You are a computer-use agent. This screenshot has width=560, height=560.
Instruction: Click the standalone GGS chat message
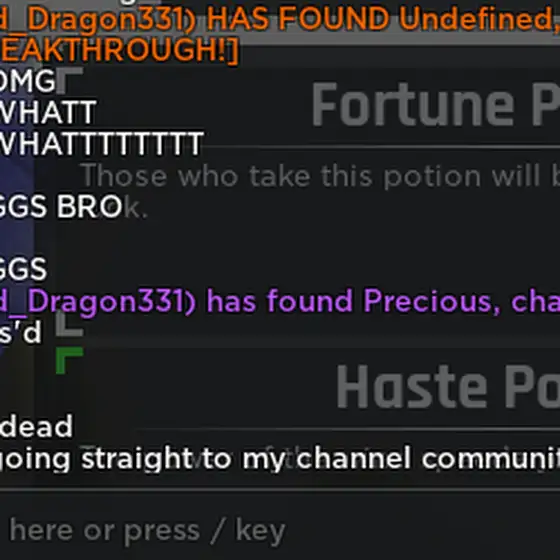pos(23,269)
